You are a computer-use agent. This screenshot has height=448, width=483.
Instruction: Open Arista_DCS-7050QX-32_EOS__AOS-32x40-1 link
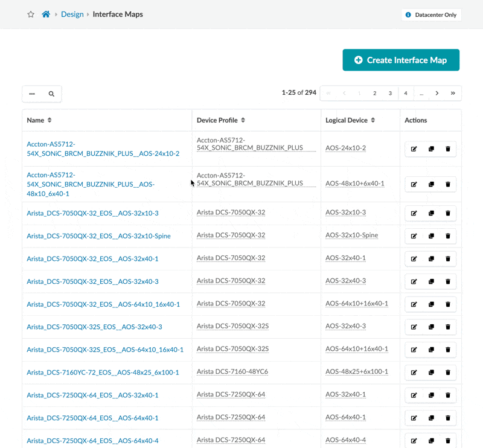[x=92, y=258]
